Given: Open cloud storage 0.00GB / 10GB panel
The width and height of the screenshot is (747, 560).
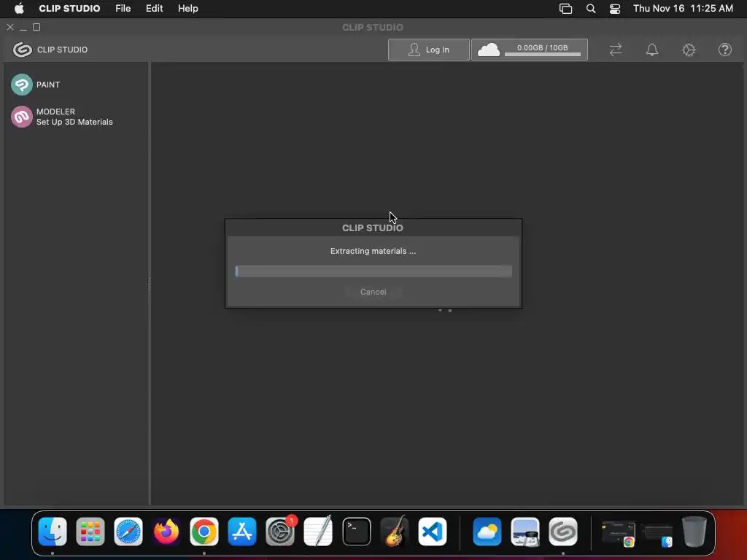Looking at the screenshot, I should (530, 50).
